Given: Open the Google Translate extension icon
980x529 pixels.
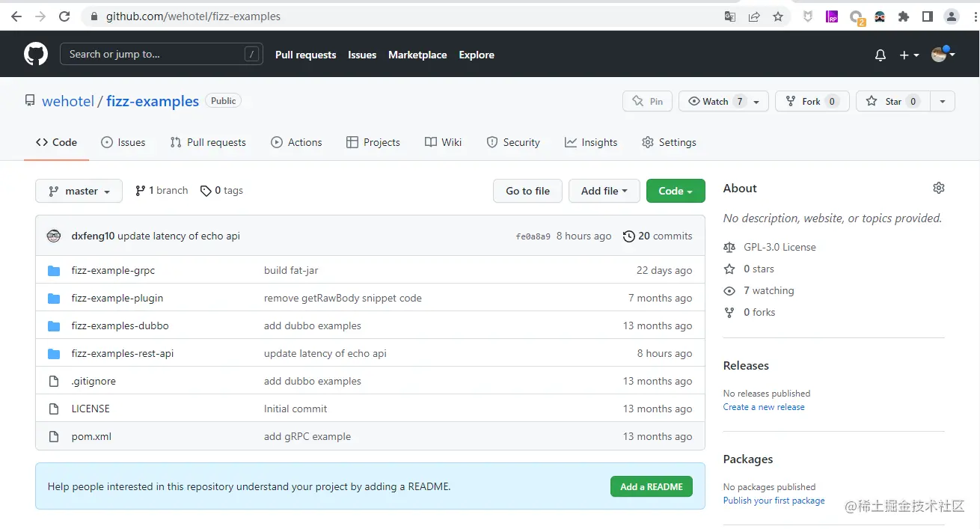Looking at the screenshot, I should [x=729, y=16].
